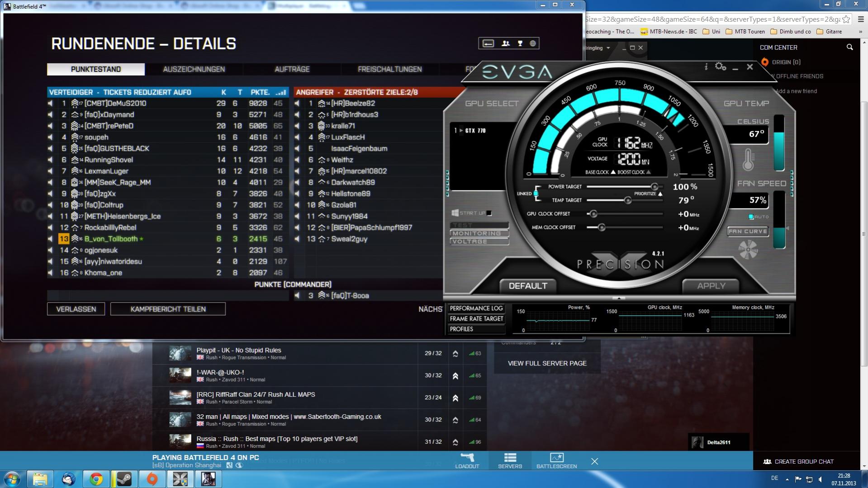Image resolution: width=868 pixels, height=488 pixels.
Task: Switch to the Punktestand tab
Action: pyautogui.click(x=96, y=69)
